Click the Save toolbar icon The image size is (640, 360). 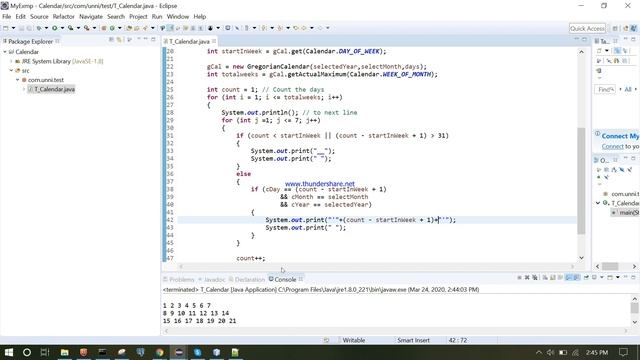point(21,28)
